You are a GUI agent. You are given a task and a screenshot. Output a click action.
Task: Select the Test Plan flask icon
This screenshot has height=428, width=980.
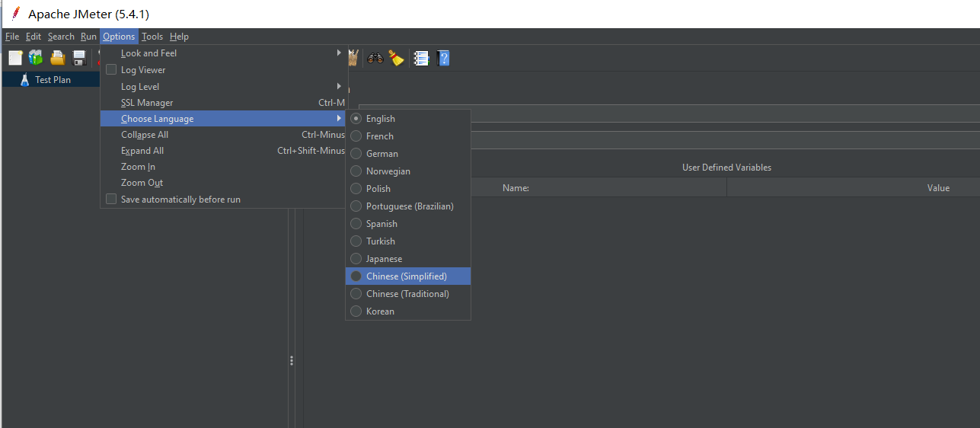[25, 79]
